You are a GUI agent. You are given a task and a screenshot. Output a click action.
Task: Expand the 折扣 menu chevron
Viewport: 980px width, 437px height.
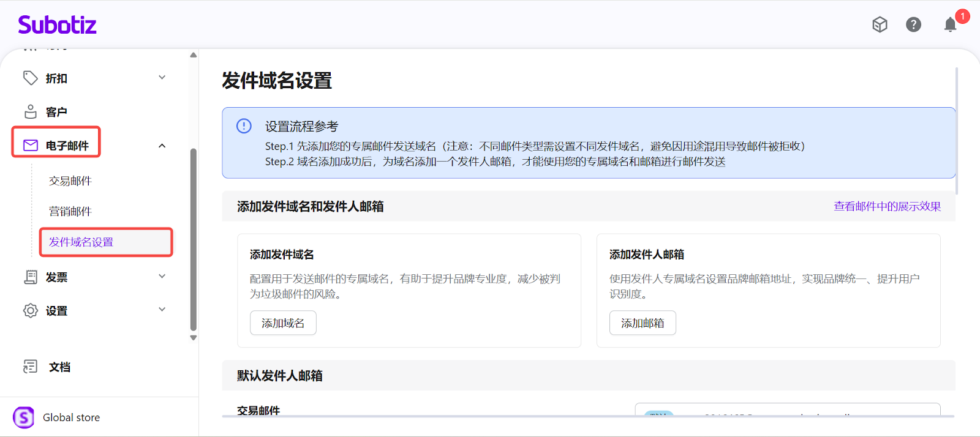click(162, 78)
